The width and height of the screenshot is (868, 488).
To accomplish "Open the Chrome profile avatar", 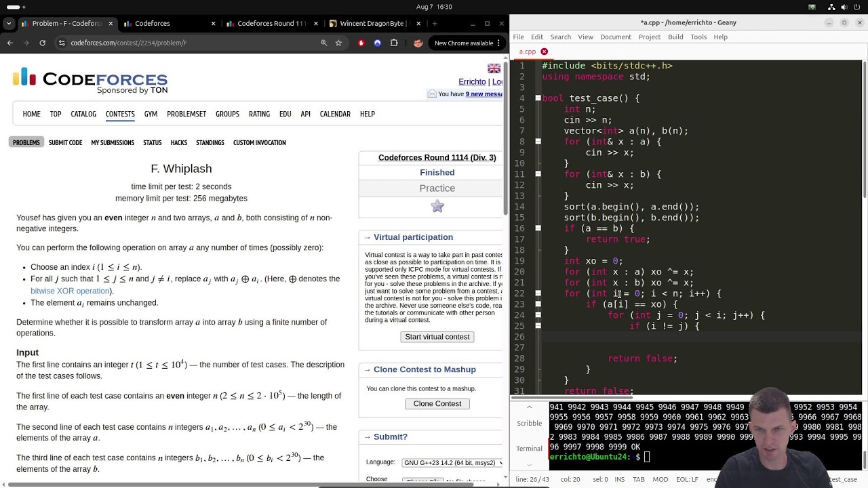I will (418, 43).
